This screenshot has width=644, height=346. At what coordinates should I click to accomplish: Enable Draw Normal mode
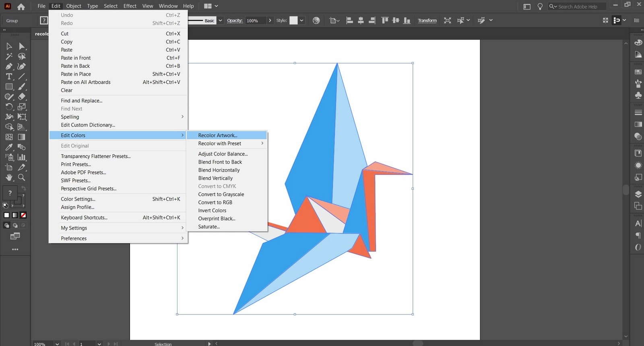[6, 226]
